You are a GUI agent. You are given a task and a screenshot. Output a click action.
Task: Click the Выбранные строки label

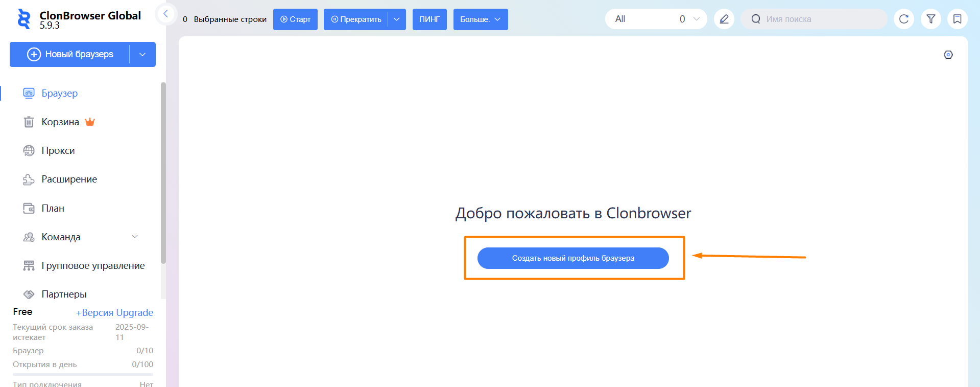coord(230,19)
